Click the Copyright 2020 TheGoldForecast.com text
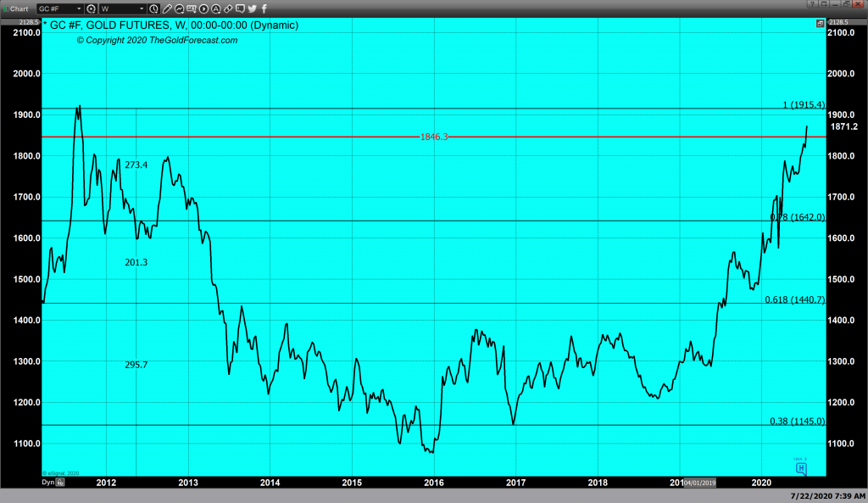The width and height of the screenshot is (868, 503). point(158,40)
